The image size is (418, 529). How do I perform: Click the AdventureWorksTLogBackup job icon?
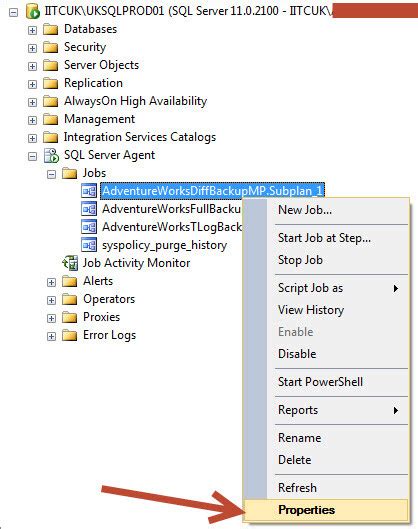tap(89, 227)
